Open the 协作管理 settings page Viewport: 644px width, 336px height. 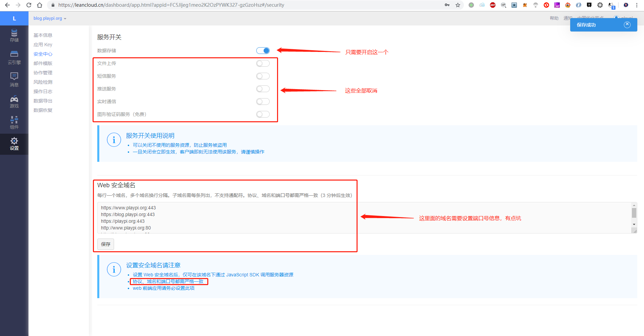43,73
